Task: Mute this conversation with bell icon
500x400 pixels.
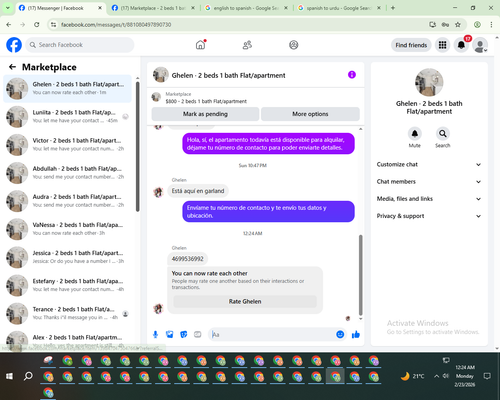Action: (x=415, y=134)
